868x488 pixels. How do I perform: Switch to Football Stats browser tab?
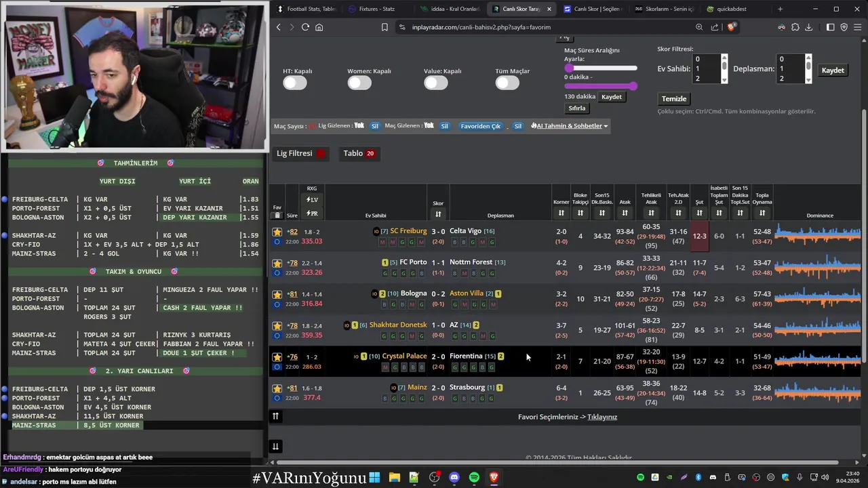coord(307,9)
